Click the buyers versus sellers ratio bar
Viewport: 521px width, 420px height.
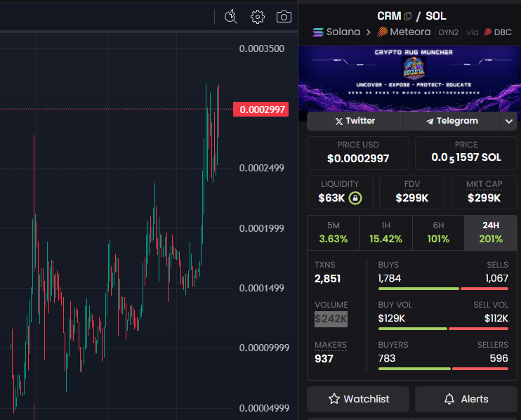[443, 369]
